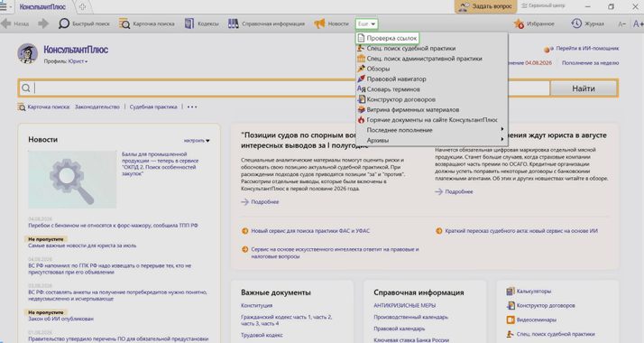
Task: Expand the Архивы submenu
Action: (x=431, y=140)
